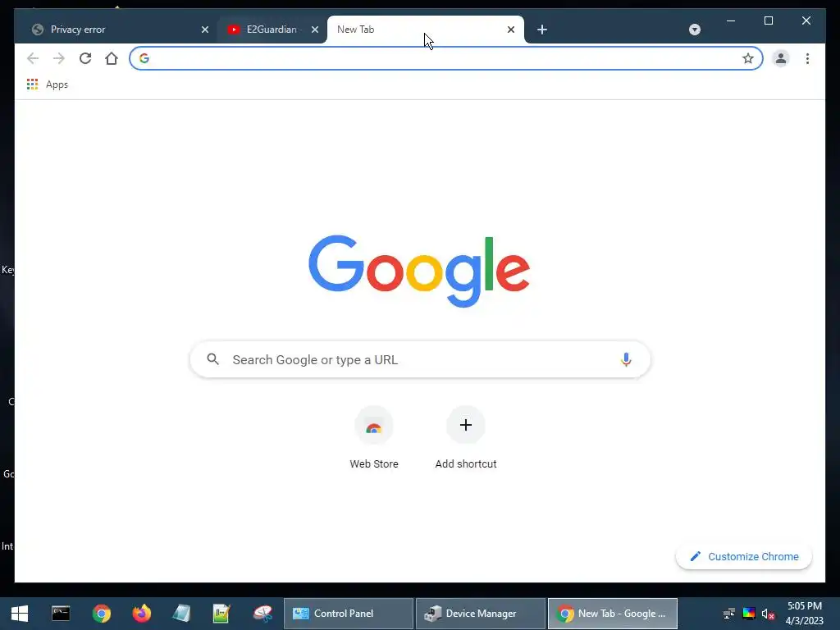
Task: Open the Apps grid shortcut
Action: click(x=47, y=84)
